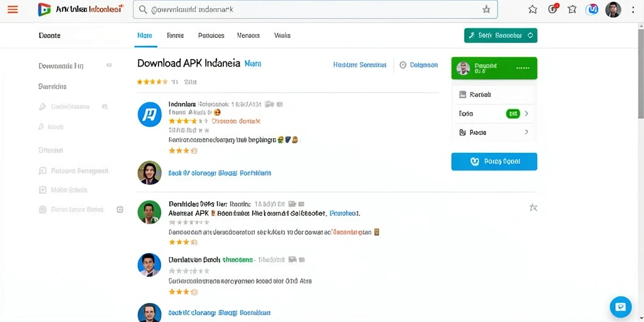Click the small icon right of Dowwoastic sidebar item
Viewport: 644px width, 322px height.
coord(109,65)
